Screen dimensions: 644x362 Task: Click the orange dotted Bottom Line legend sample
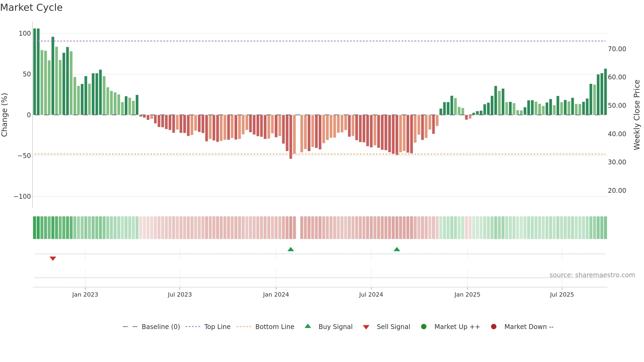244,327
